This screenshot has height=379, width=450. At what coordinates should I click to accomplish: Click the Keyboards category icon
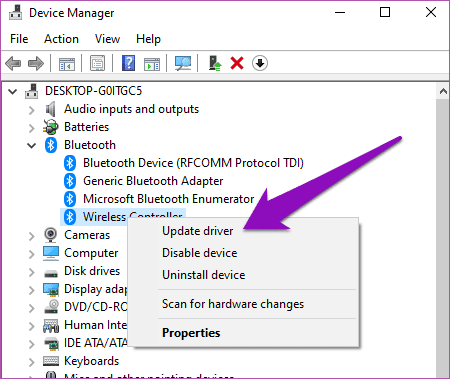(x=51, y=361)
